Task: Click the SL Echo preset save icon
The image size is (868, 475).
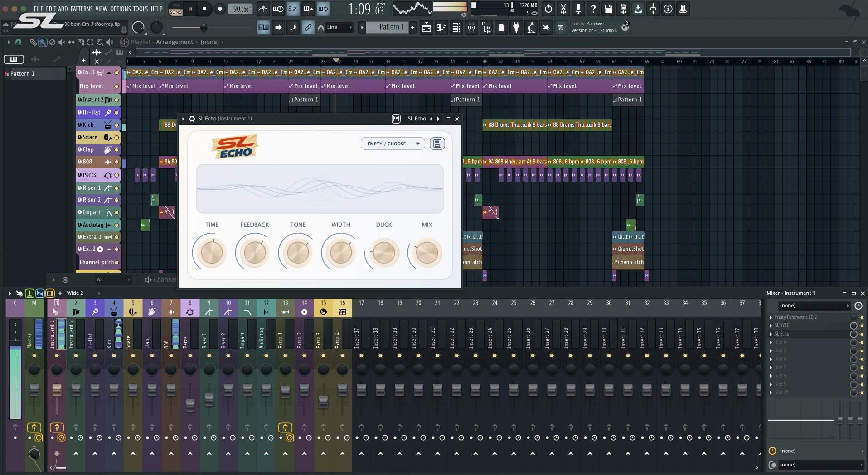Action: pyautogui.click(x=437, y=144)
